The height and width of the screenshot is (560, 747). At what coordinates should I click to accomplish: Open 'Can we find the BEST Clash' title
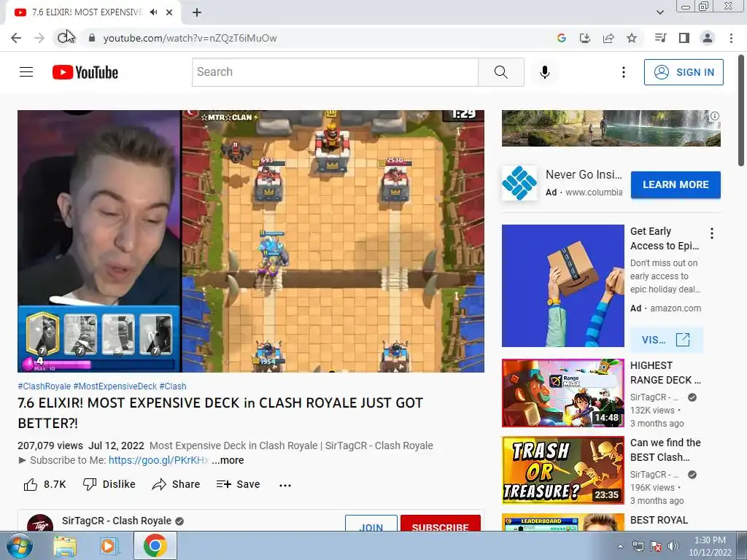pyautogui.click(x=665, y=450)
